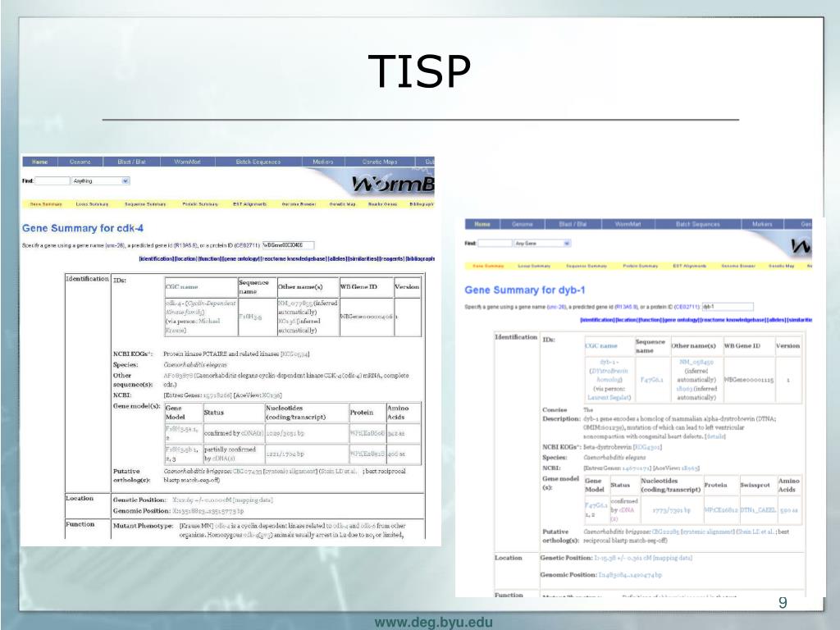Select Locus Summary in dyb-1 yellow bar
This screenshot has height=630, width=840.
pyautogui.click(x=534, y=267)
